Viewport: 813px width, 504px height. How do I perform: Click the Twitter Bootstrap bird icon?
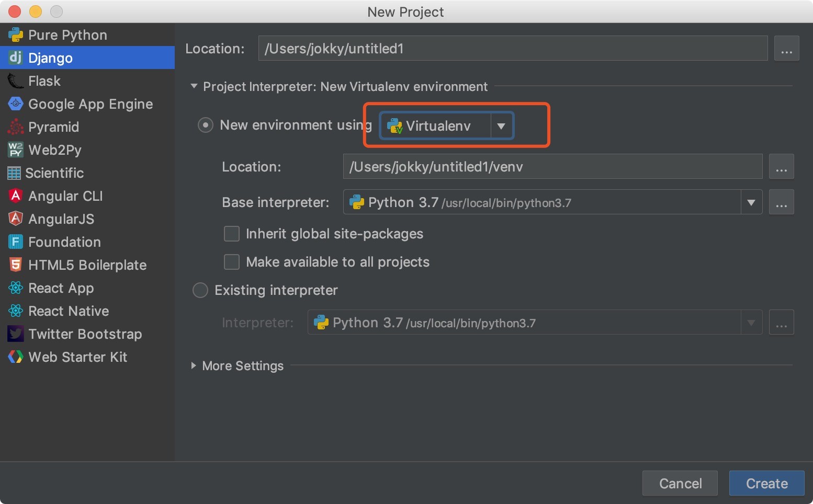point(16,334)
